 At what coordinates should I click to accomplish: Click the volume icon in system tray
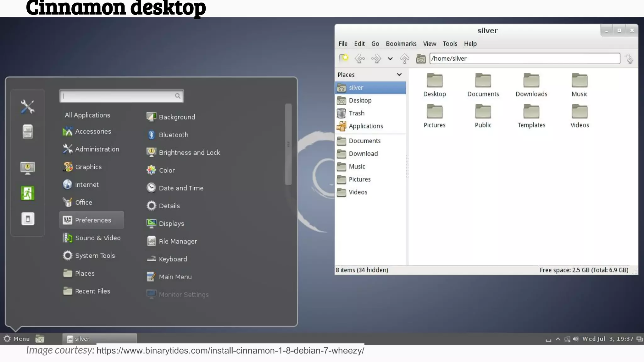576,339
